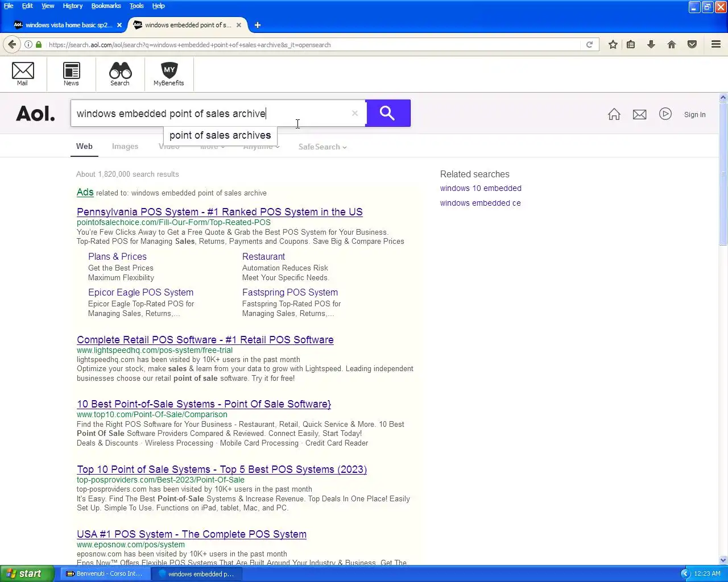728x582 pixels.
Task: Open the mail icon beside Sign In
Action: tap(640, 114)
